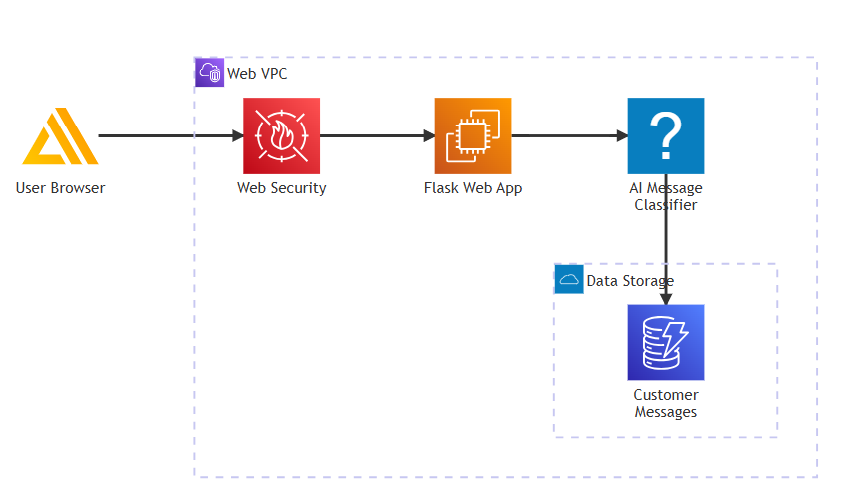The width and height of the screenshot is (847, 504).
Task: Click arrowhead pointing into Web Security icon
Action: 238,136
